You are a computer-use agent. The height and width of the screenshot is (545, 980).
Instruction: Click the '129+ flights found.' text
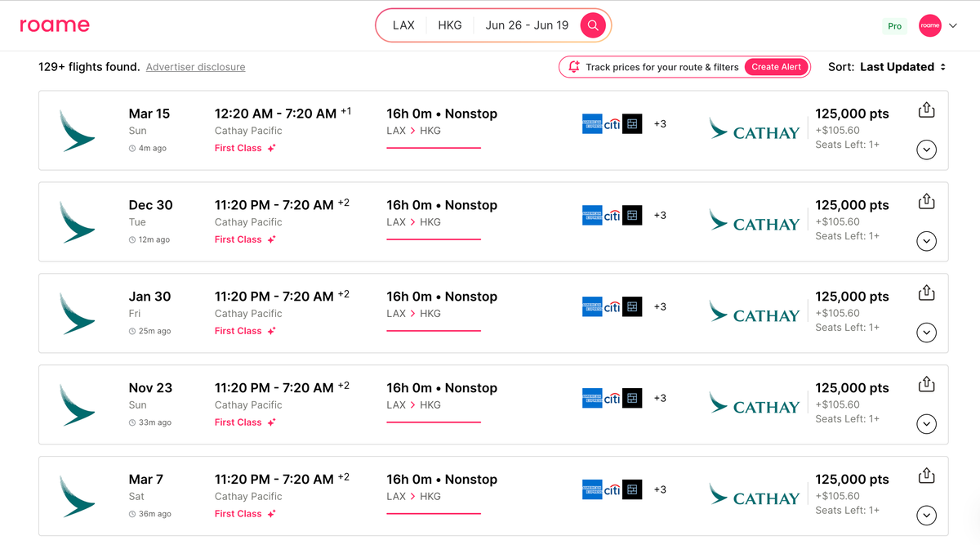pos(89,67)
